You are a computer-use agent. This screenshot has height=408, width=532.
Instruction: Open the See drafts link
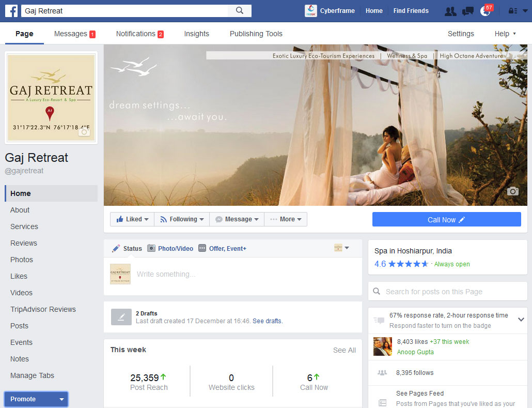point(267,321)
